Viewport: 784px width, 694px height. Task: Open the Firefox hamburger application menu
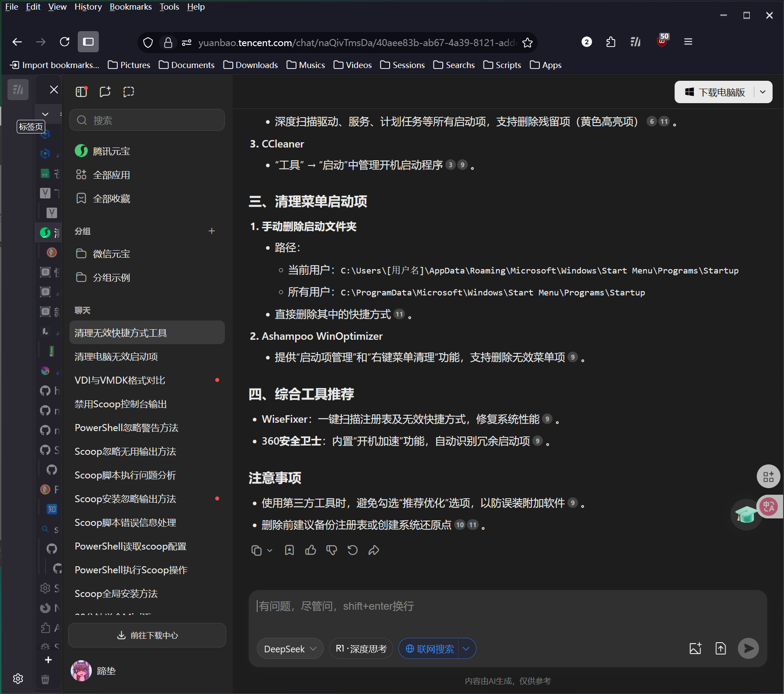(x=688, y=42)
